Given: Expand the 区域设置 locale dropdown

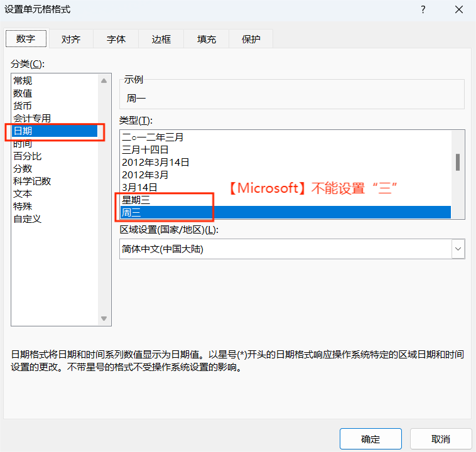Looking at the screenshot, I should (458, 249).
